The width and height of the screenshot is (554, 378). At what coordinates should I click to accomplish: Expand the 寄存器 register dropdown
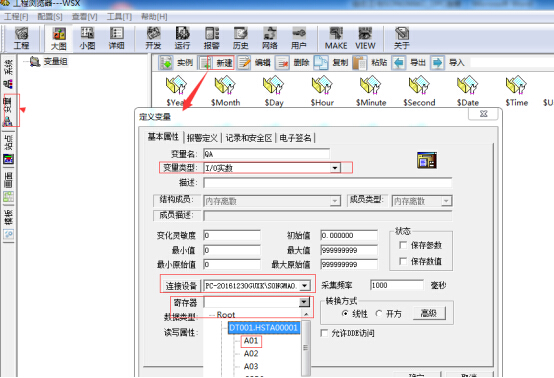pyautogui.click(x=304, y=302)
